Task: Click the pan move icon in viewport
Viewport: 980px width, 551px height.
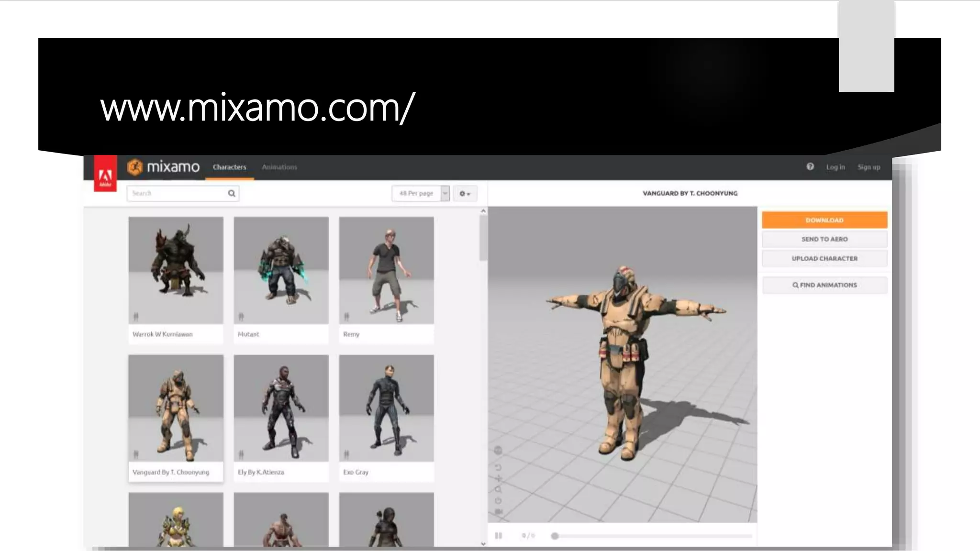Action: pos(498,478)
